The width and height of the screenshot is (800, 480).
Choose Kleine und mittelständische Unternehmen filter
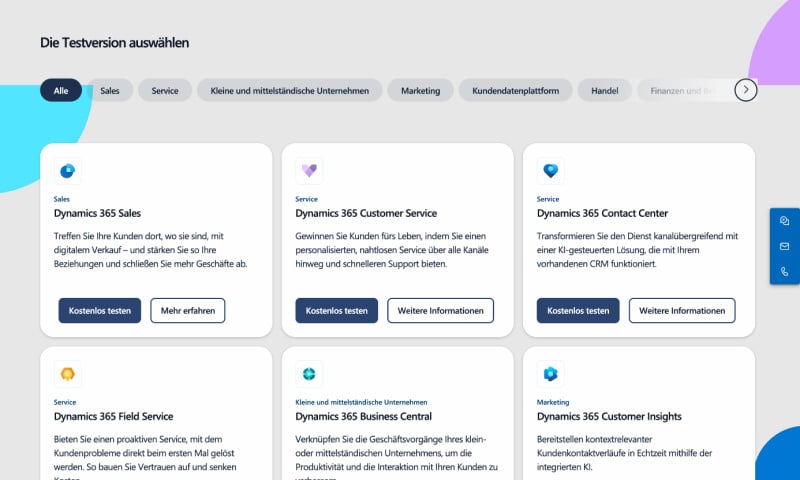coord(290,90)
